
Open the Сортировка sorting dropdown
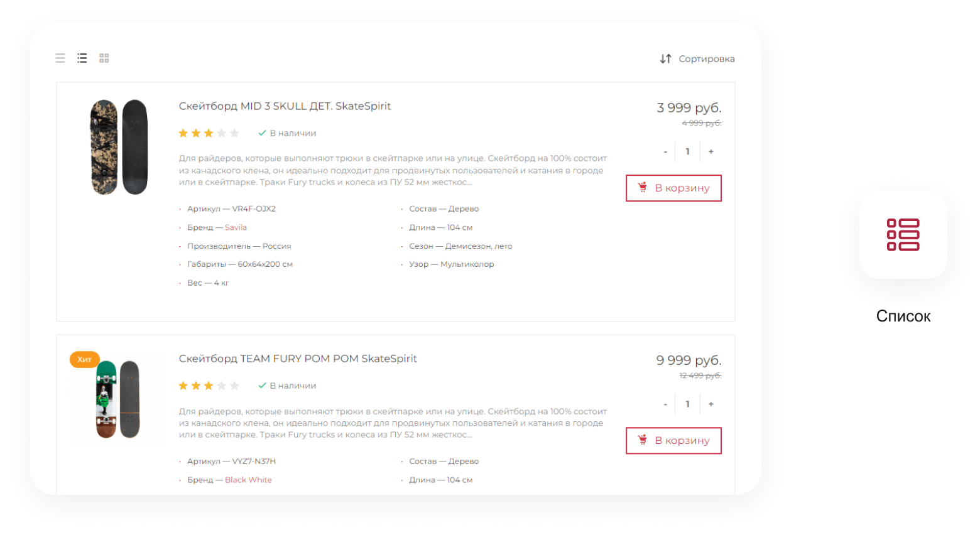tap(706, 59)
